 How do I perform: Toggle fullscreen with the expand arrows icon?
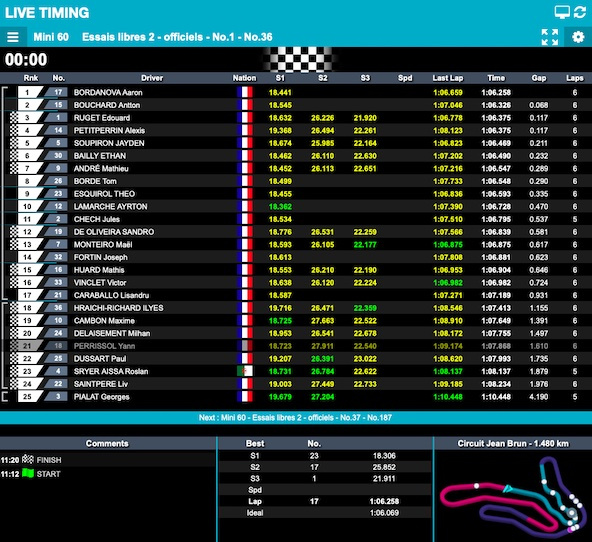[550, 37]
